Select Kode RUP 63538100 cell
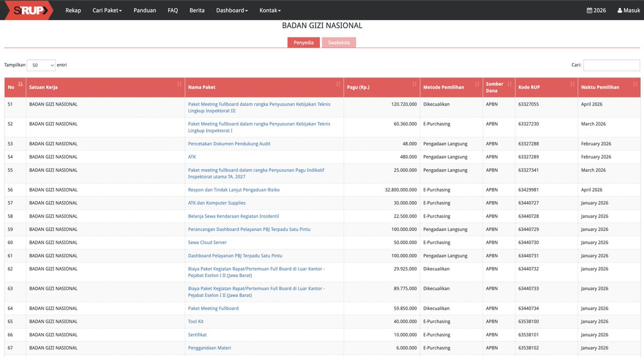644x357 pixels. [x=529, y=322]
